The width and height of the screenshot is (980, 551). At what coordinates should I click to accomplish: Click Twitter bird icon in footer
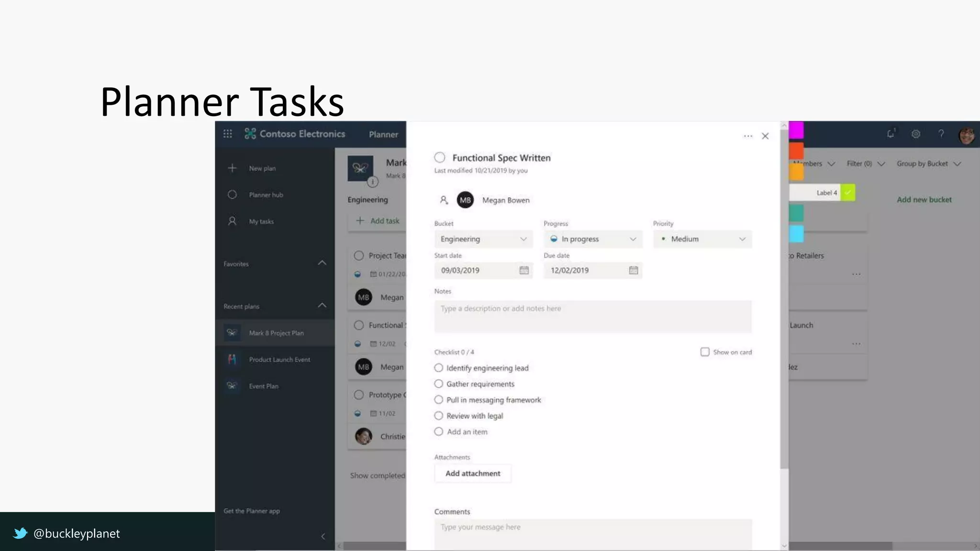(20, 533)
